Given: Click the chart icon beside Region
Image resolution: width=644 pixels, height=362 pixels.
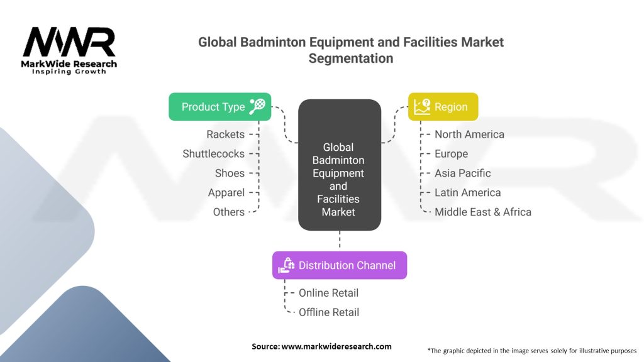Looking at the screenshot, I should (422, 107).
